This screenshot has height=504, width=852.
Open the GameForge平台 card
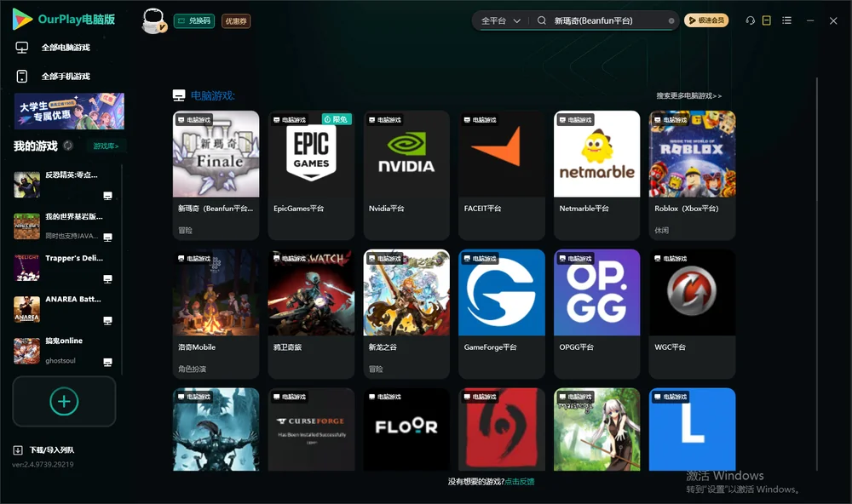(502, 313)
